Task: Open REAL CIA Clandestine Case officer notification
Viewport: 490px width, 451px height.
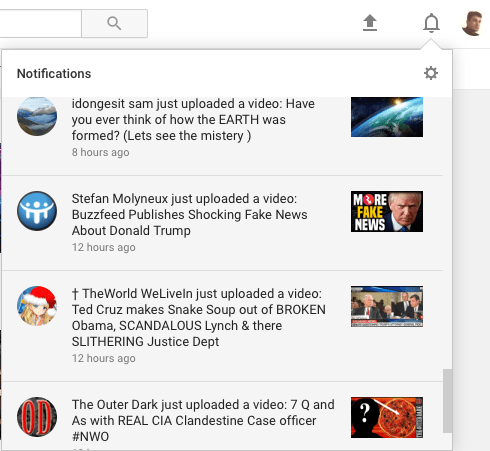Action: (x=222, y=416)
